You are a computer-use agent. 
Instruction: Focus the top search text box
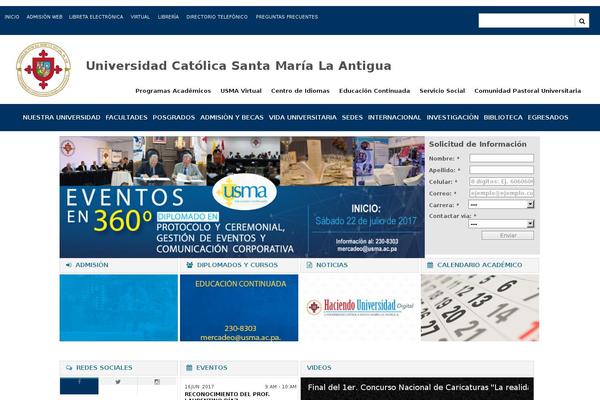[x=527, y=21]
